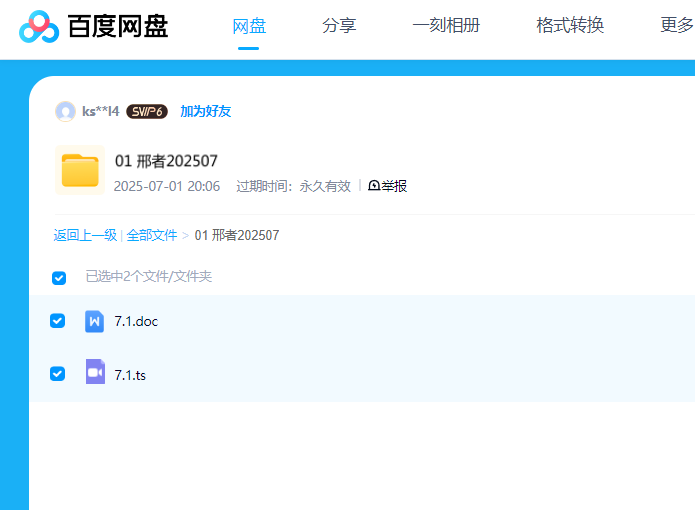The width and height of the screenshot is (695, 510).
Task: Switch to the 分享 tab
Action: [x=339, y=25]
